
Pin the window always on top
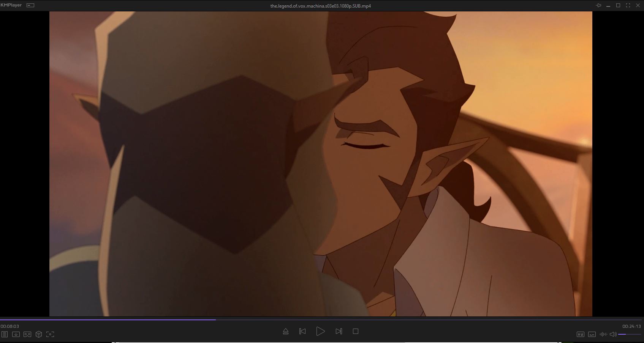598,5
